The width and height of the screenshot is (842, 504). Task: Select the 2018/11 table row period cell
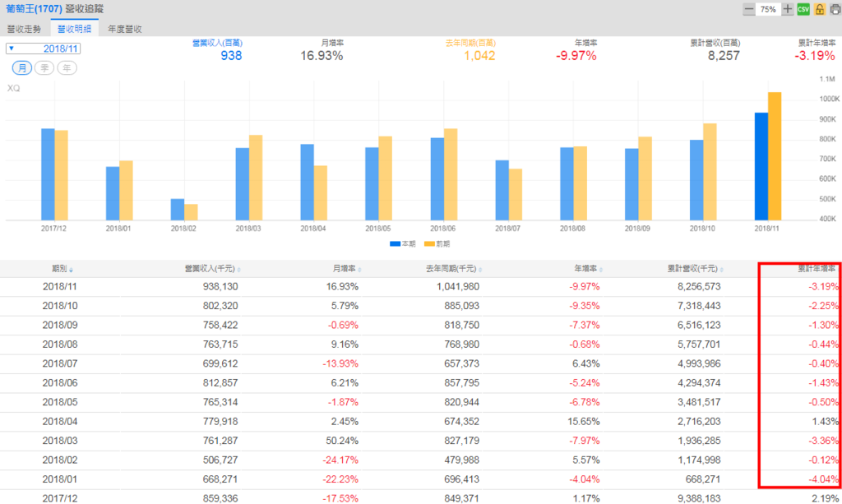(x=59, y=287)
